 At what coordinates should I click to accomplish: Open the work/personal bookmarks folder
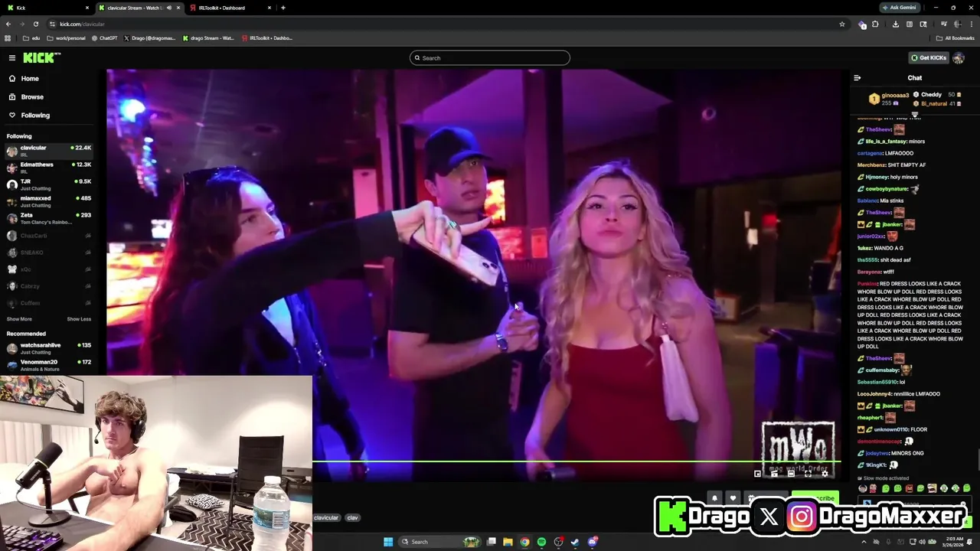pyautogui.click(x=67, y=37)
